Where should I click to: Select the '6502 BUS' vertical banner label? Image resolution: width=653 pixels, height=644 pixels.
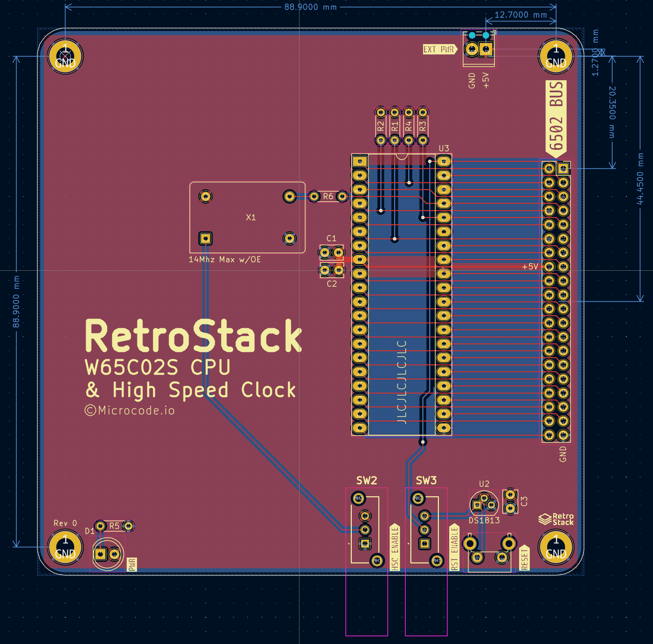(x=556, y=119)
